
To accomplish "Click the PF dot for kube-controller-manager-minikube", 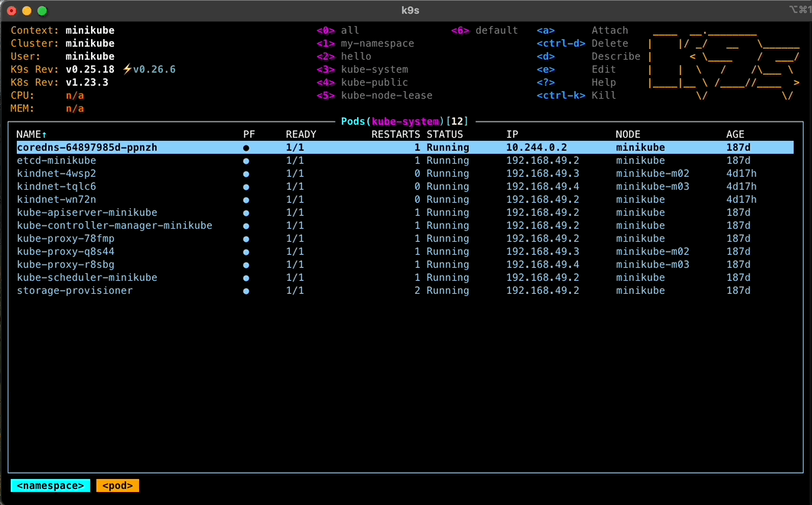I will click(x=246, y=226).
